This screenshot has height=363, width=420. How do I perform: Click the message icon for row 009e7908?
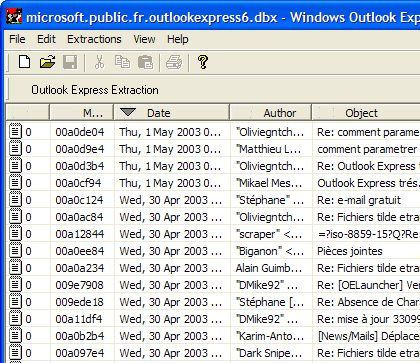click(15, 285)
